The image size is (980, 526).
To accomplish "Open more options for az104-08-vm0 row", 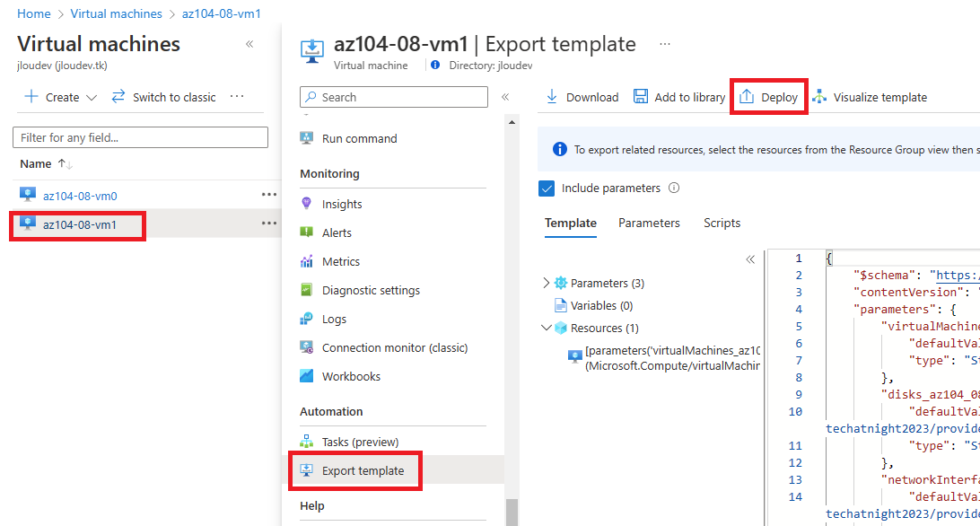I will [269, 195].
